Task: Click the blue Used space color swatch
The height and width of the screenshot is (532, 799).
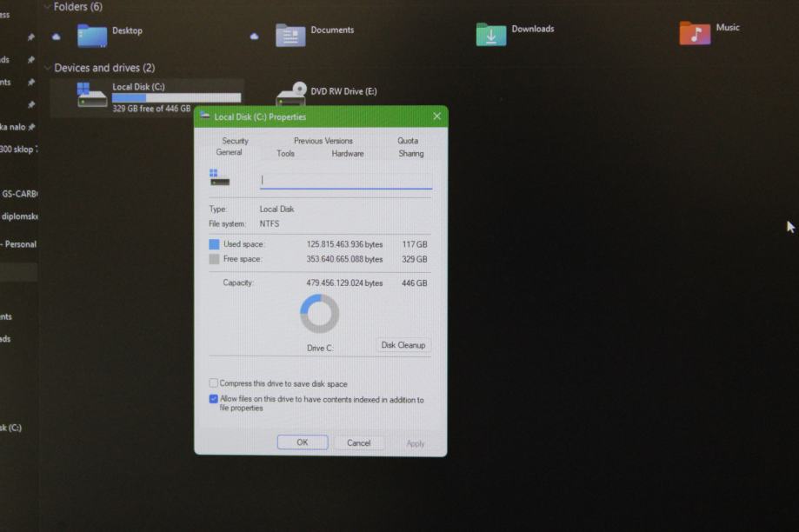Action: [214, 245]
